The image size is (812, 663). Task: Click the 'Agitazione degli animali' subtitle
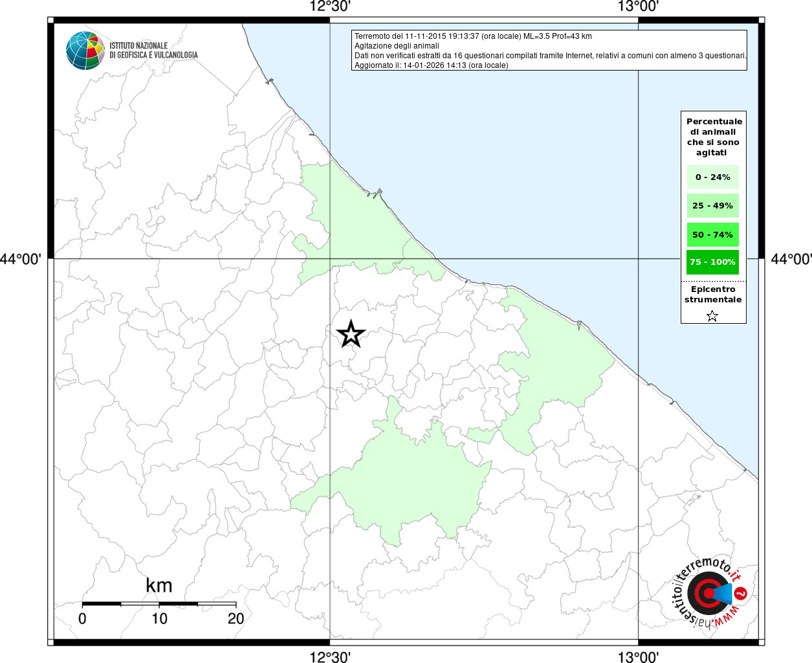[397, 46]
